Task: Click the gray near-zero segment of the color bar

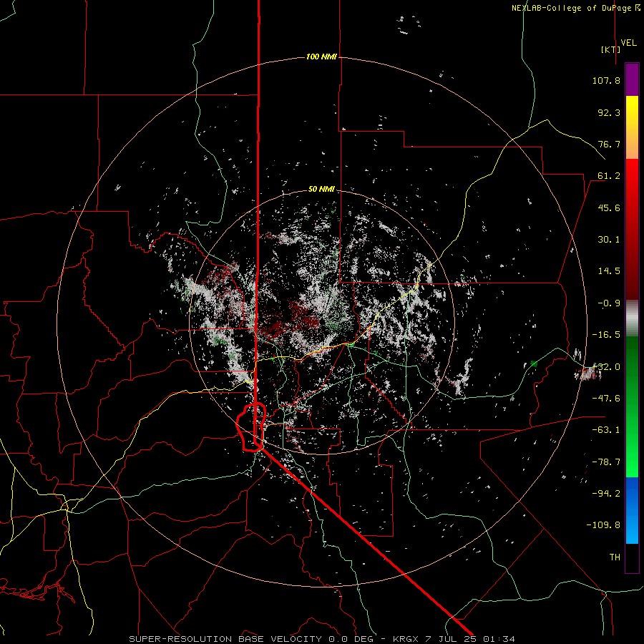Action: pos(632,318)
